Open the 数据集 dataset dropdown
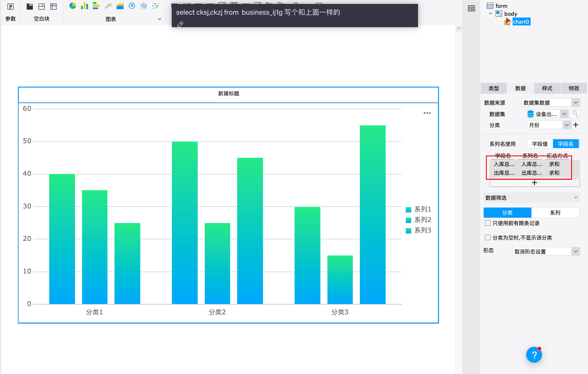Viewport: 588px width, 374px height. 547,114
